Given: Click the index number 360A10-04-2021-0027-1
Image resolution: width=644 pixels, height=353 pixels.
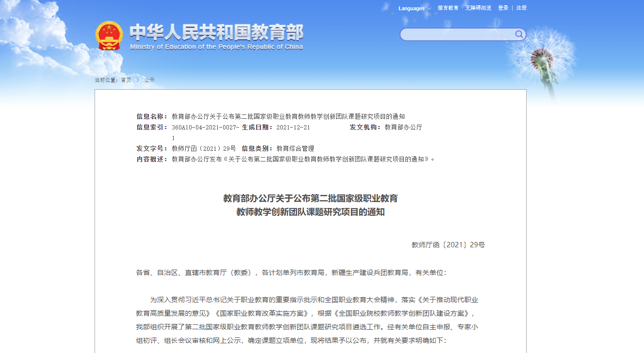Looking at the screenshot, I should point(205,128).
